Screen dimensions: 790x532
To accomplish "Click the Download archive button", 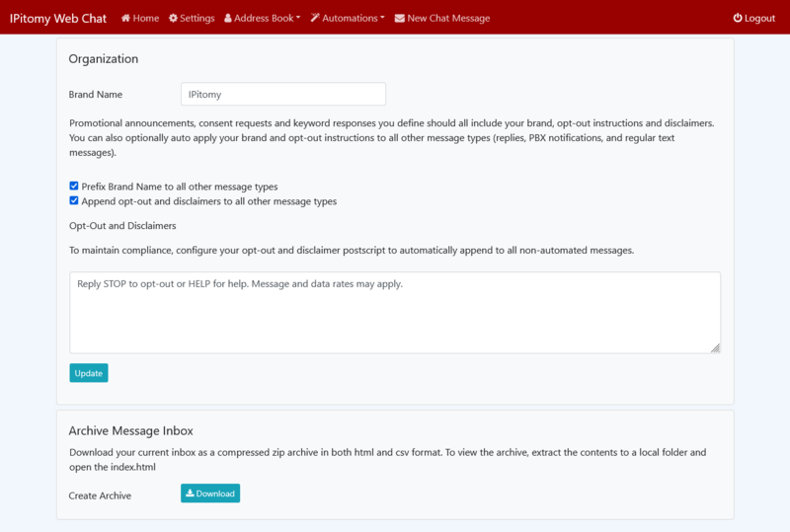I will coord(210,494).
